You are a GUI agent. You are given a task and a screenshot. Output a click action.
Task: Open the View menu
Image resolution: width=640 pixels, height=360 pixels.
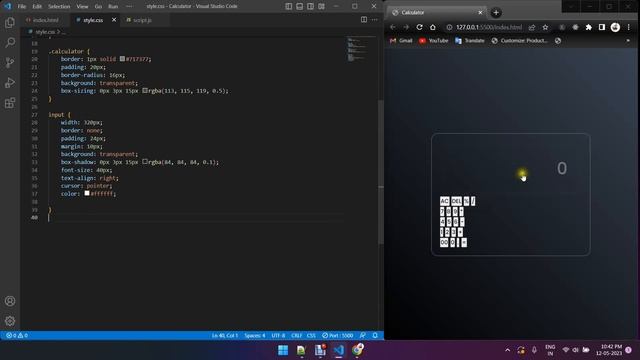coord(82,7)
